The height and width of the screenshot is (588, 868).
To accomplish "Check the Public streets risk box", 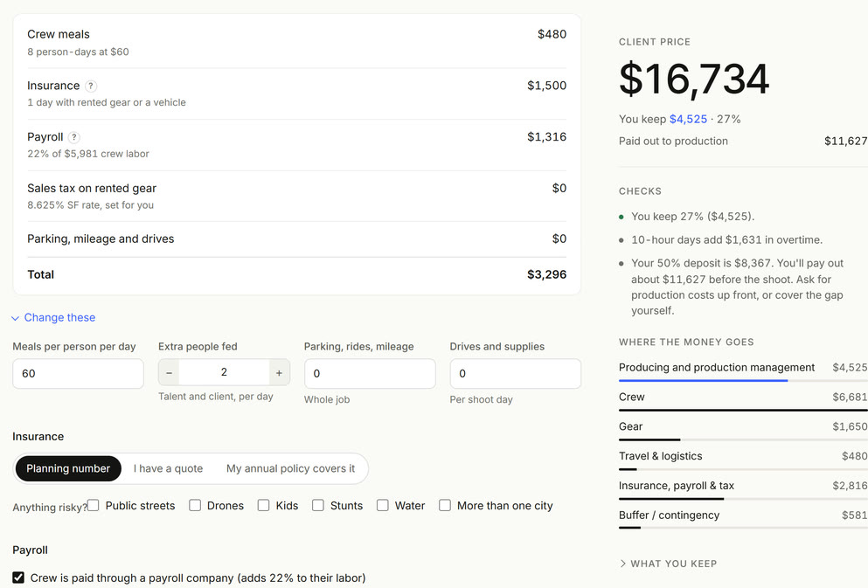I will tap(94, 505).
